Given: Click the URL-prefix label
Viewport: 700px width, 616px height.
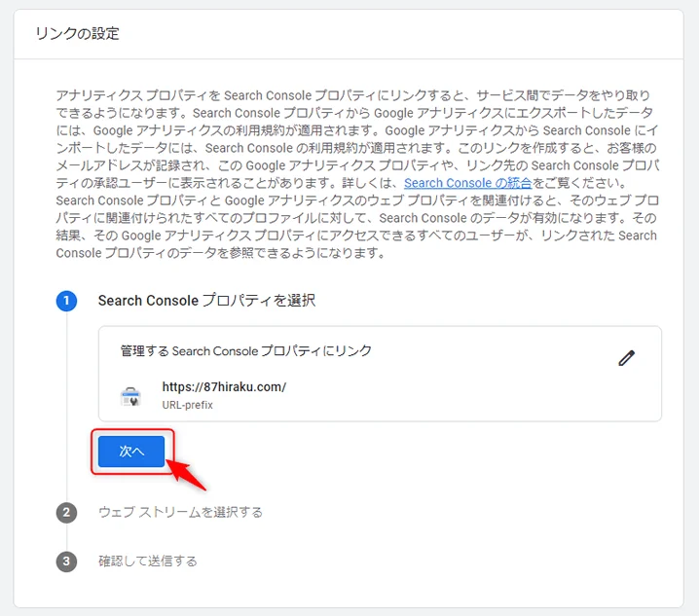Looking at the screenshot, I should [188, 405].
